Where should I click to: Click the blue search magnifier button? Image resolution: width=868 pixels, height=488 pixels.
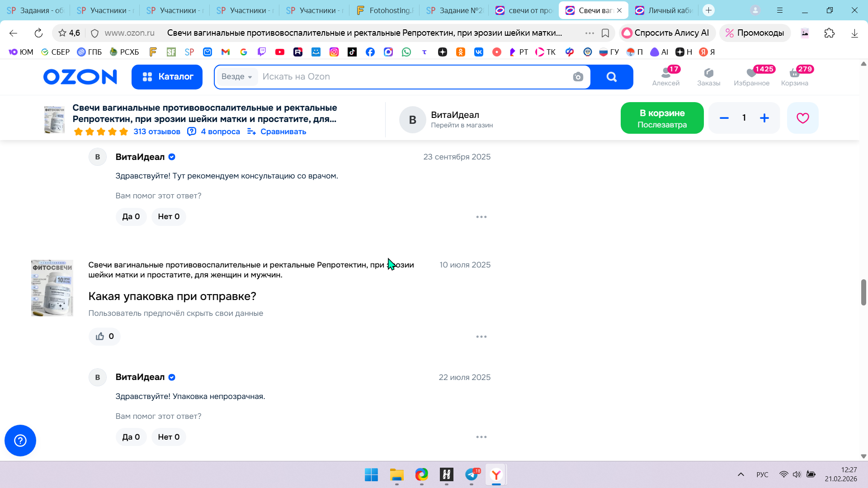pyautogui.click(x=612, y=77)
